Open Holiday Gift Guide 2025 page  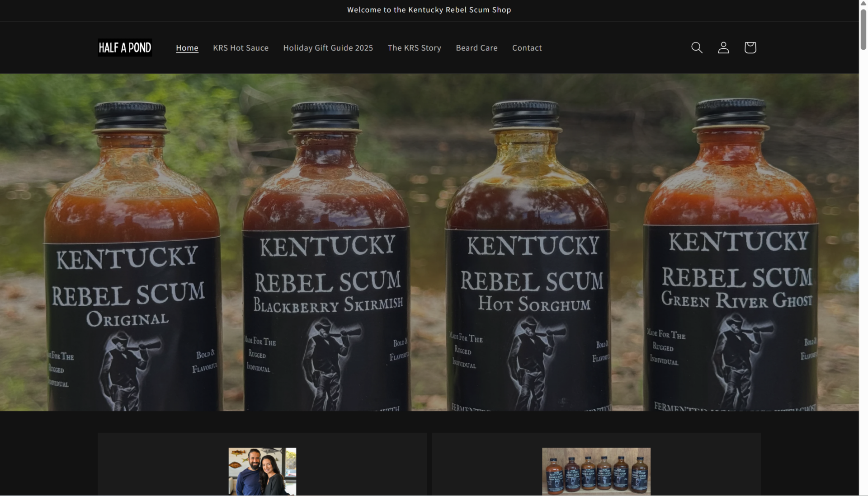pyautogui.click(x=328, y=47)
